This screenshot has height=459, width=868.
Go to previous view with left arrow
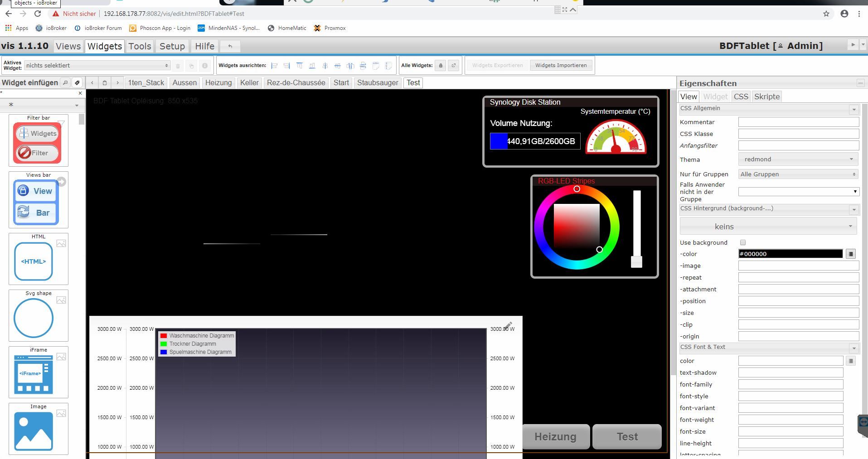tap(92, 83)
